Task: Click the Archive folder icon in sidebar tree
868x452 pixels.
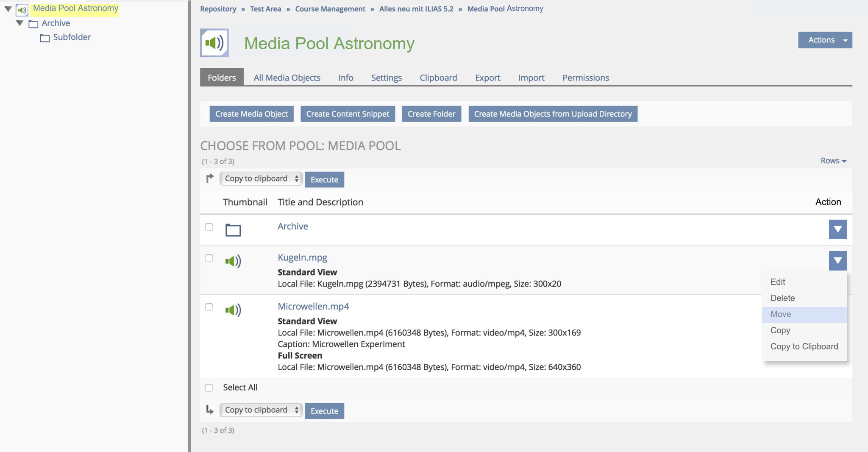Action: (x=33, y=24)
